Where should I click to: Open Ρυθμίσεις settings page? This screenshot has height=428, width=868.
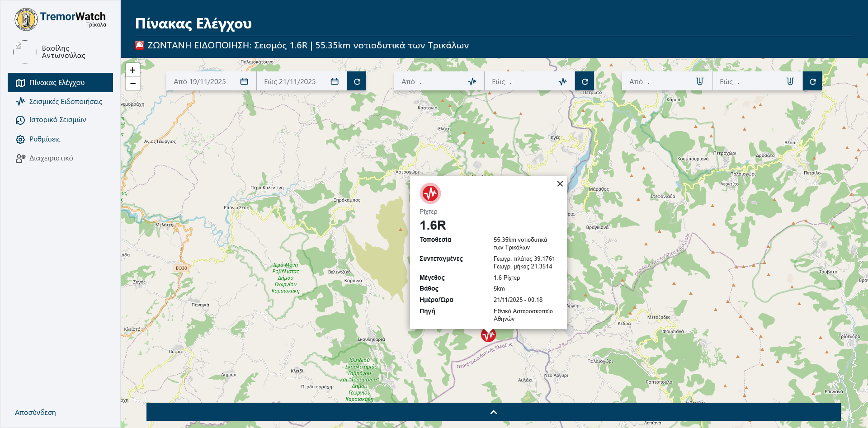click(45, 139)
